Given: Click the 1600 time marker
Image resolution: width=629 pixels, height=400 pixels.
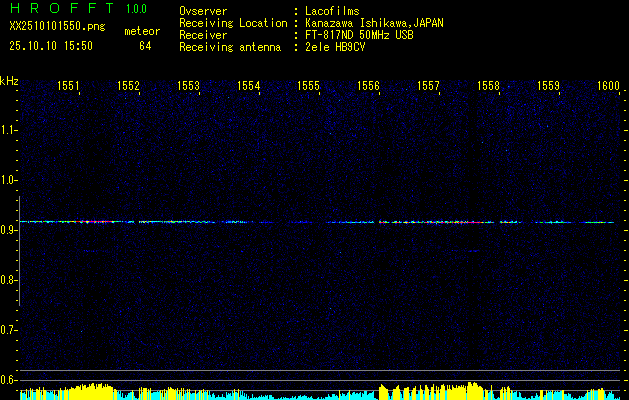Looking at the screenshot, I should point(608,87).
